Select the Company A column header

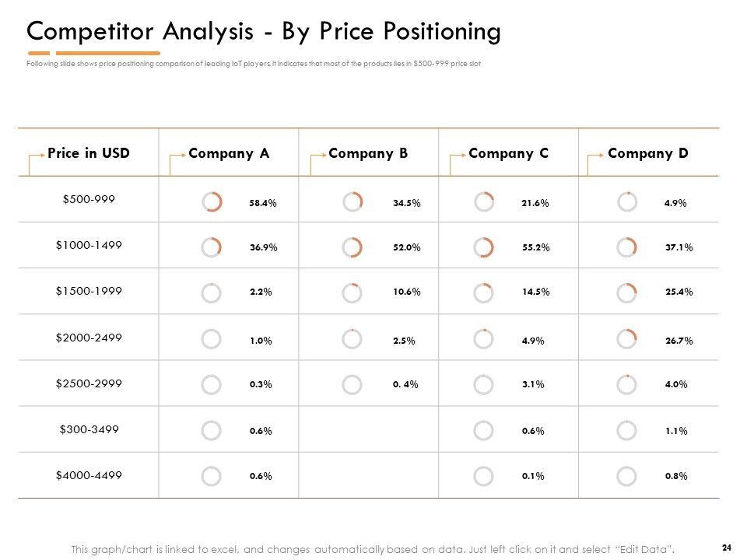point(229,153)
